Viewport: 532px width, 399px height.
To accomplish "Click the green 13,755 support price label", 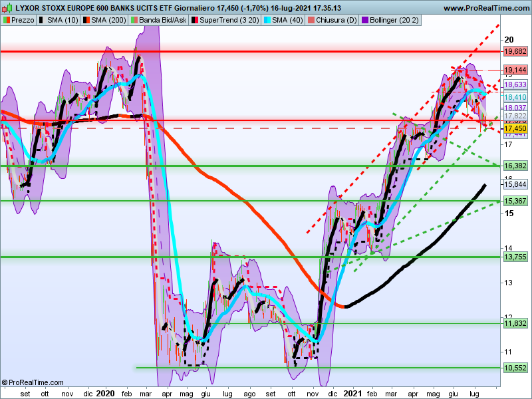I will coord(515,257).
